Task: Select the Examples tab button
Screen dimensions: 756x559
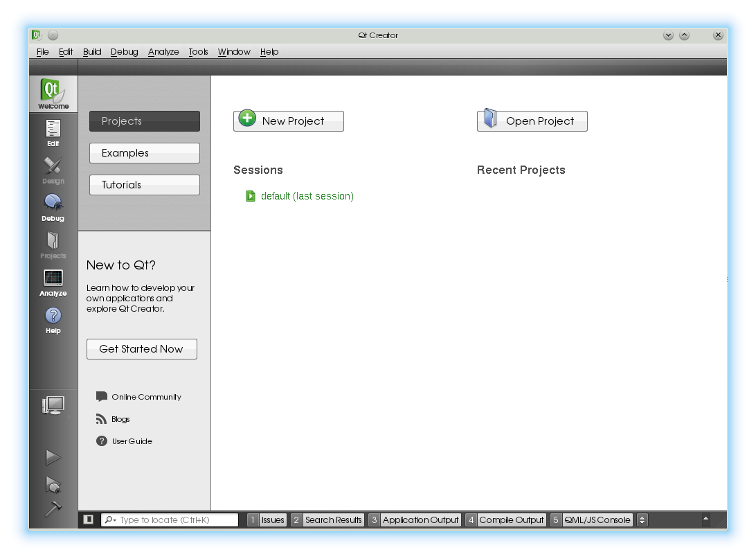Action: (x=145, y=153)
